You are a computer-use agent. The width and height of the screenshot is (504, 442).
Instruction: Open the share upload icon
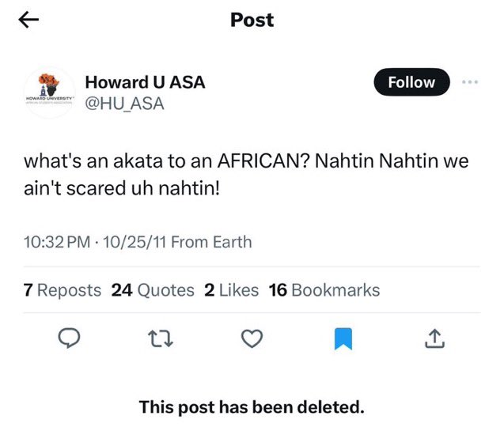434,338
